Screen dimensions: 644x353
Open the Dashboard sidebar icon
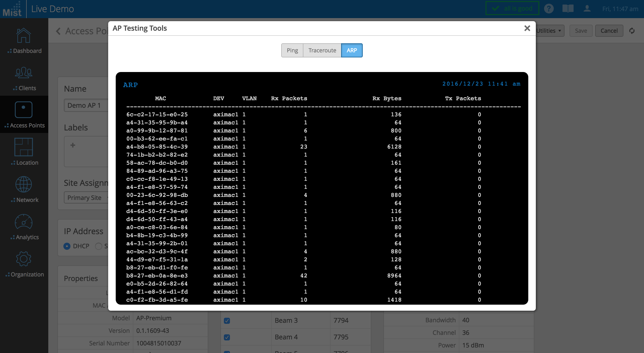pyautogui.click(x=24, y=36)
